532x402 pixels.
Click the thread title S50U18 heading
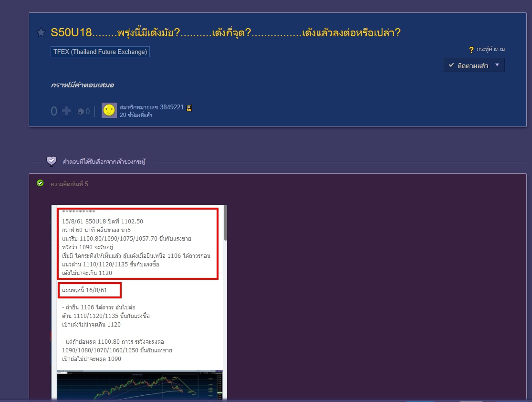pyautogui.click(x=226, y=32)
